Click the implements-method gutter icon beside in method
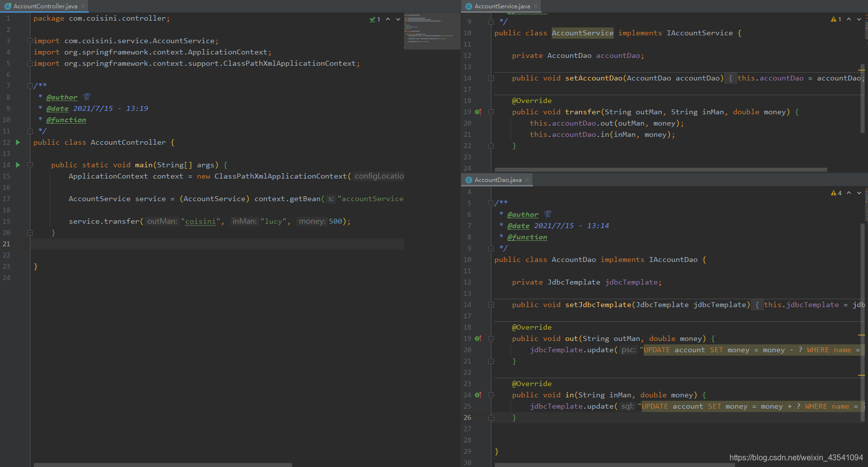This screenshot has width=868, height=467. point(478,395)
